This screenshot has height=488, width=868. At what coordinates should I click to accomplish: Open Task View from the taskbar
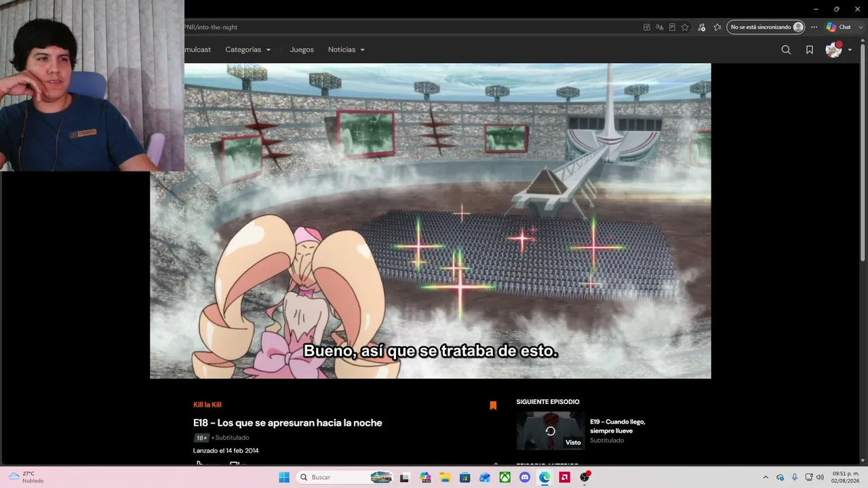click(405, 477)
